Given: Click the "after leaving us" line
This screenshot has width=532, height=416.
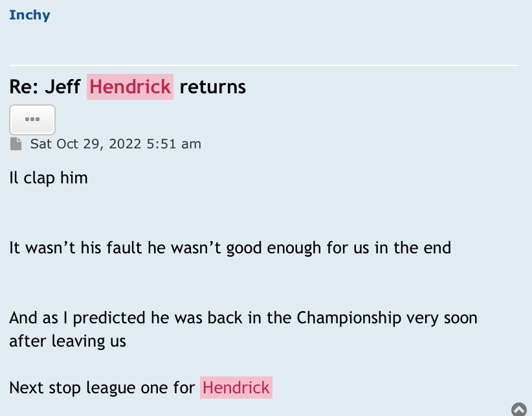Looking at the screenshot, I should [x=67, y=341].
